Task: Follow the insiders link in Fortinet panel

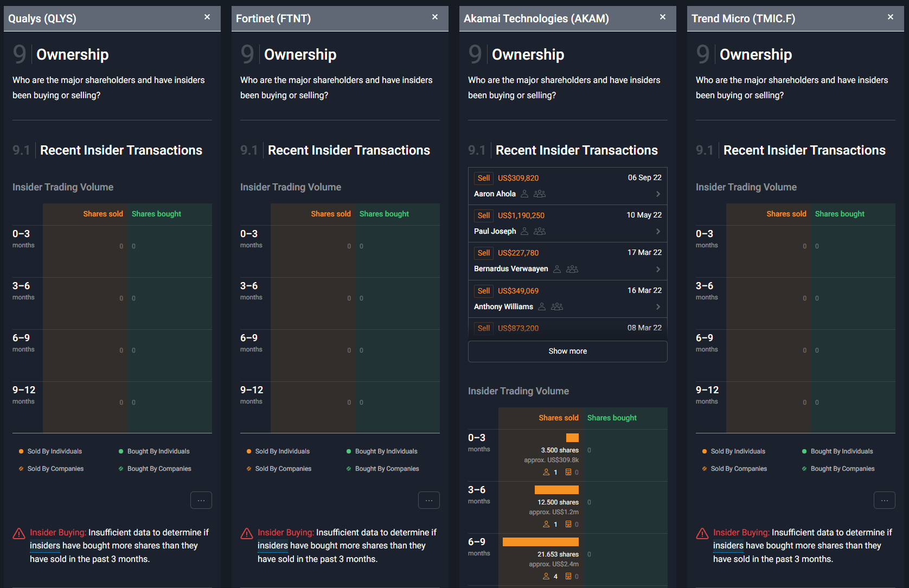Action: tap(273, 546)
